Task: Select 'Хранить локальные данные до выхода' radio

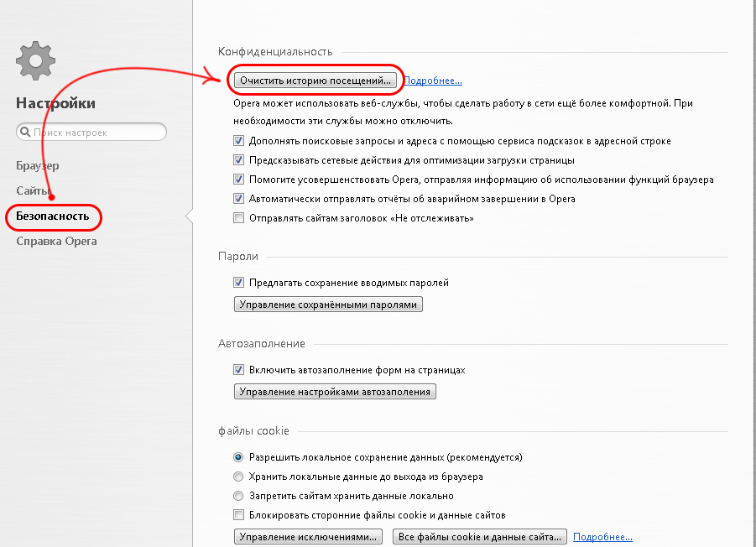Action: [x=239, y=477]
